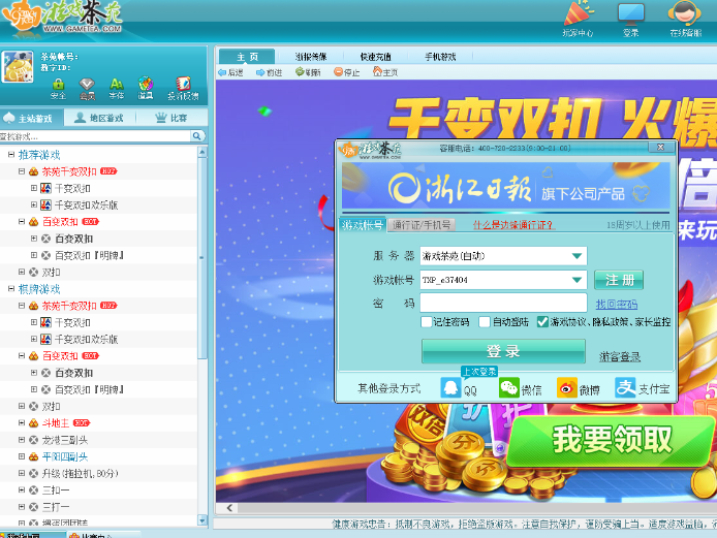Screen dimensions: 717x538
Task: Select 通行证/手机号 login tab
Action: [x=421, y=224]
